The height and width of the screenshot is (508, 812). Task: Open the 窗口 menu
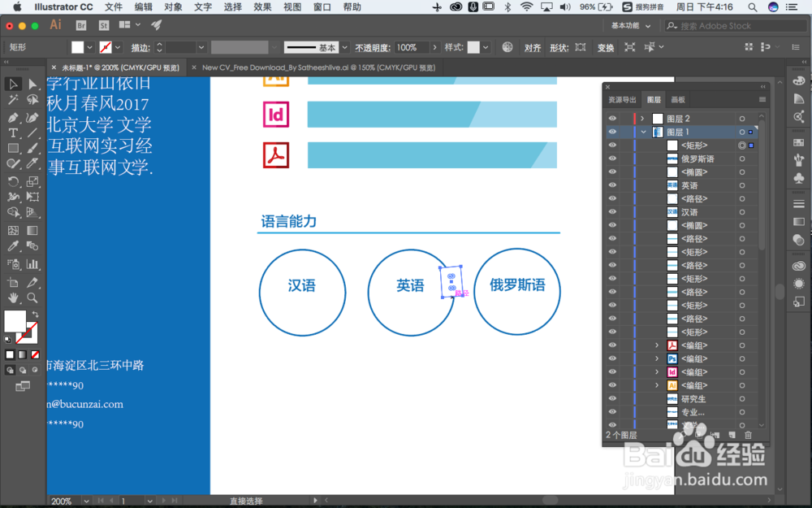(322, 7)
